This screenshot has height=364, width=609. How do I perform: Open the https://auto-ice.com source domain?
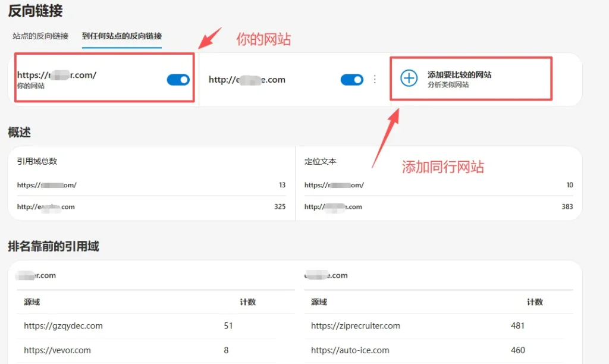350,350
